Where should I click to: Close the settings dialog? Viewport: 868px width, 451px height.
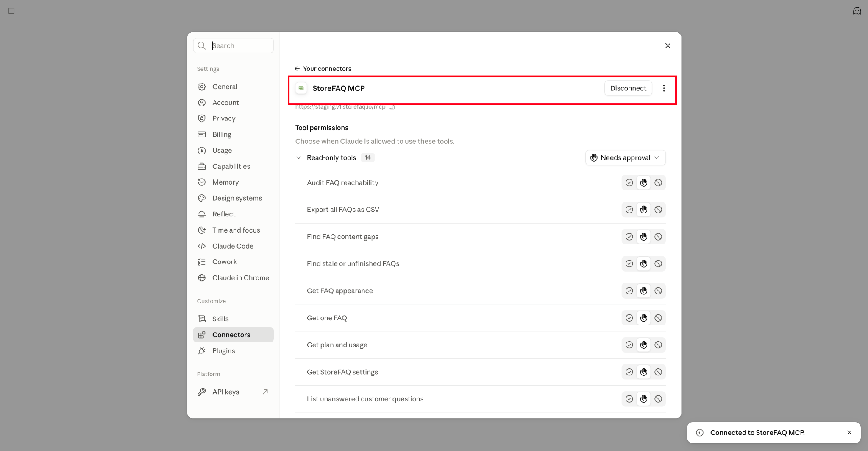(668, 45)
